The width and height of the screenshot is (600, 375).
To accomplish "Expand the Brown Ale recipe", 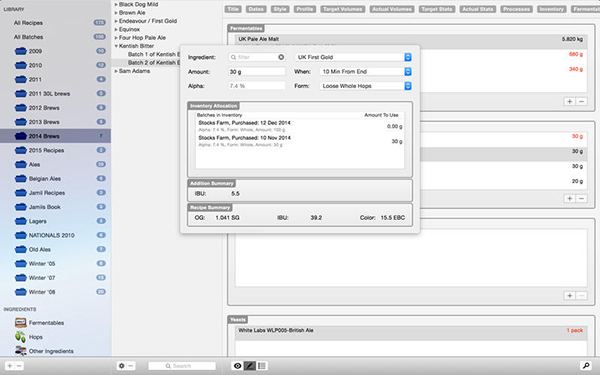I will (116, 13).
